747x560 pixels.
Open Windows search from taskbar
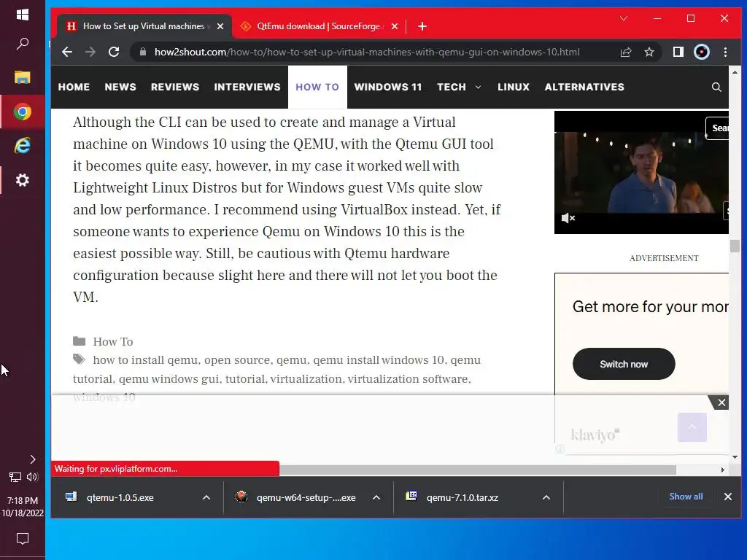click(23, 44)
